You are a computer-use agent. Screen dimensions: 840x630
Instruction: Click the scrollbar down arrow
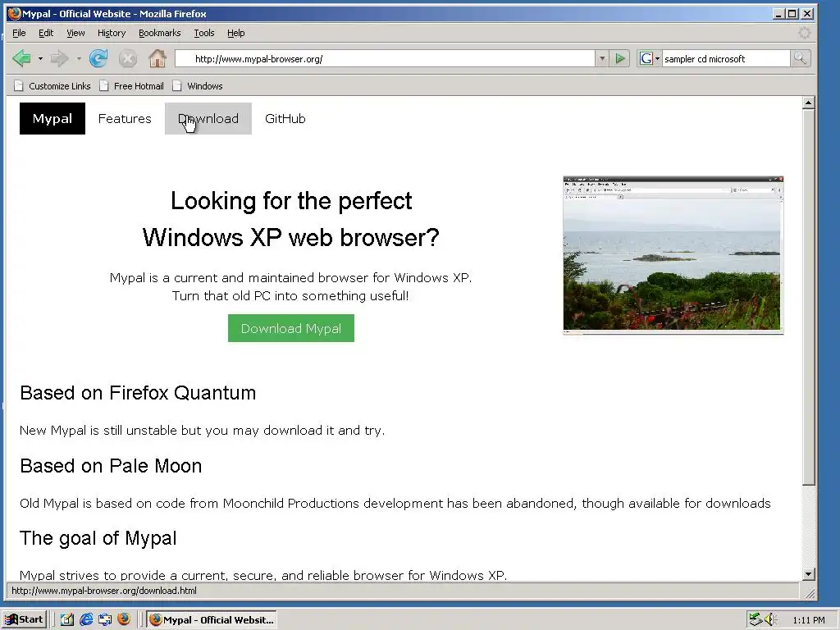[809, 574]
